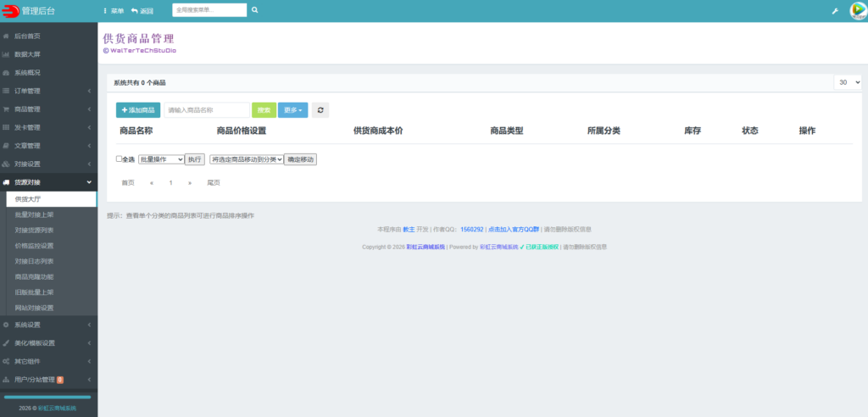Focus the 全局搜索菜单 search field
This screenshot has height=417, width=868.
pos(209,10)
